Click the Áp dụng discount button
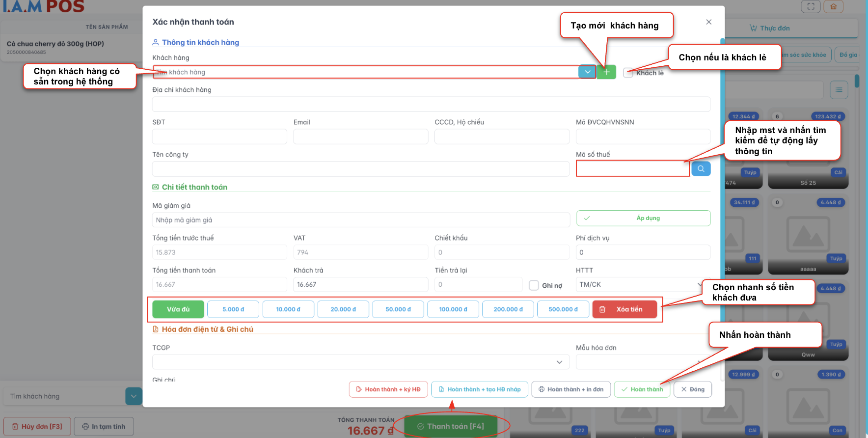 coord(643,219)
